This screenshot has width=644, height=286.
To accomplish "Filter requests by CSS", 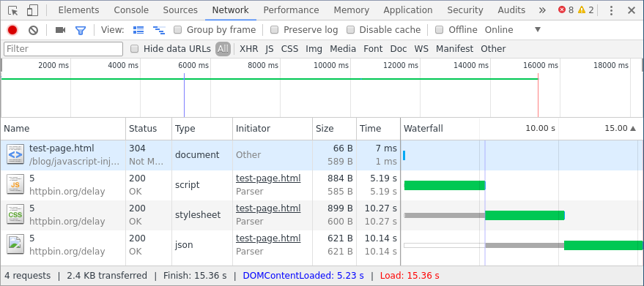I will 289,49.
